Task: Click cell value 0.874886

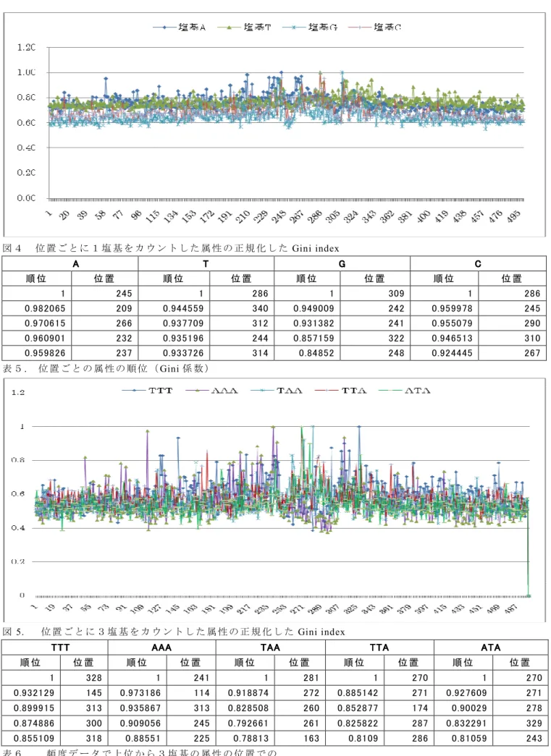Action: (34, 723)
